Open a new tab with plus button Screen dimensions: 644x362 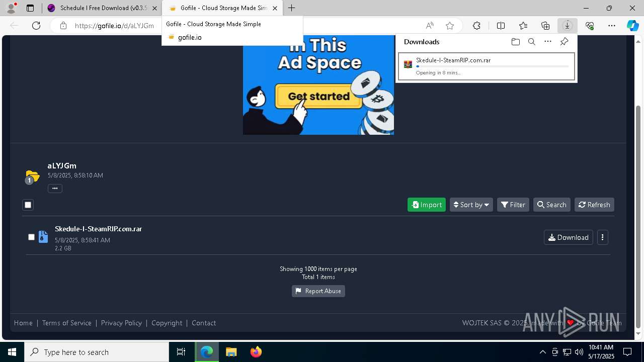tap(292, 8)
